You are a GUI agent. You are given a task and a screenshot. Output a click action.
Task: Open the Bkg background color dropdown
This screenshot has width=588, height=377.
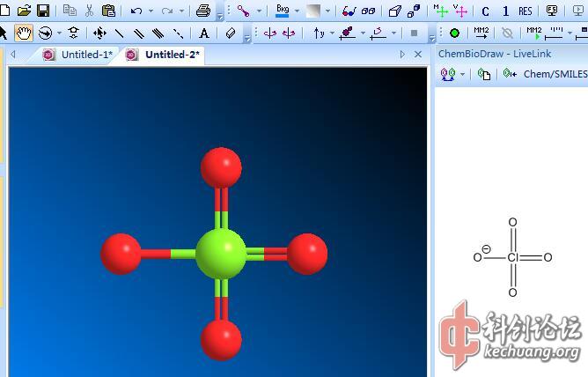[296, 11]
